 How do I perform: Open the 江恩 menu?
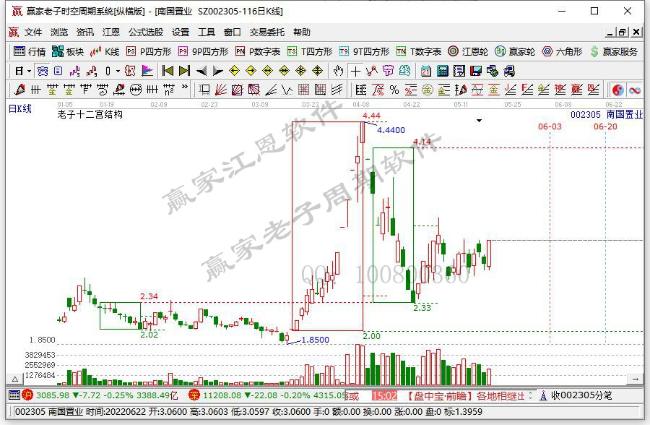pos(111,32)
